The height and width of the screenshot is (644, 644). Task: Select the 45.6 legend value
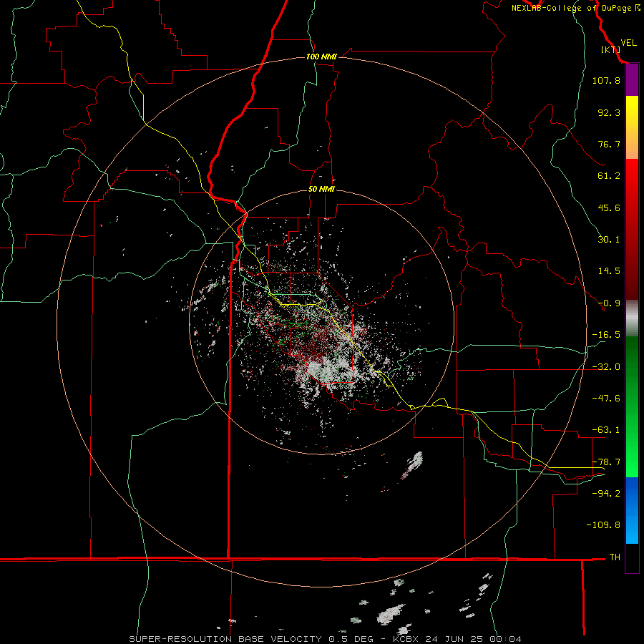tap(609, 208)
